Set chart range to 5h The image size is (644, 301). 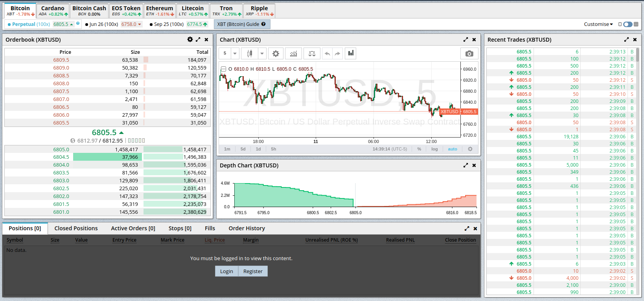[274, 149]
